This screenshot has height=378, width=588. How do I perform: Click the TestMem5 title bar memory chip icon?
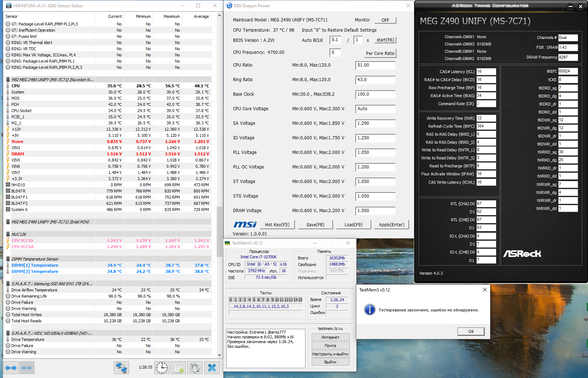click(x=228, y=243)
